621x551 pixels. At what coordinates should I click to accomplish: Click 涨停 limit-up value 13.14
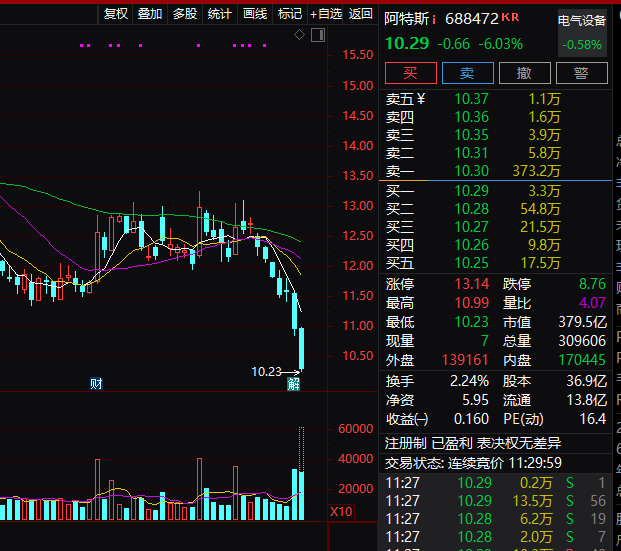pyautogui.click(x=472, y=284)
